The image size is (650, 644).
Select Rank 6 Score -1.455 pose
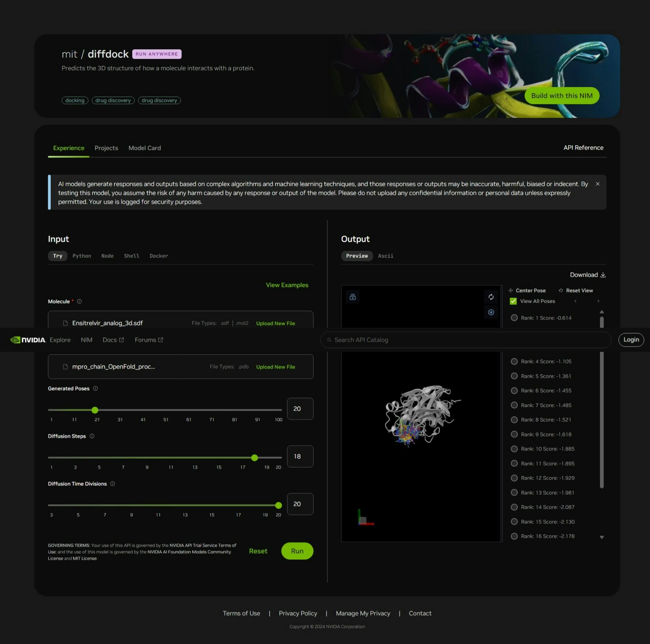pyautogui.click(x=514, y=391)
